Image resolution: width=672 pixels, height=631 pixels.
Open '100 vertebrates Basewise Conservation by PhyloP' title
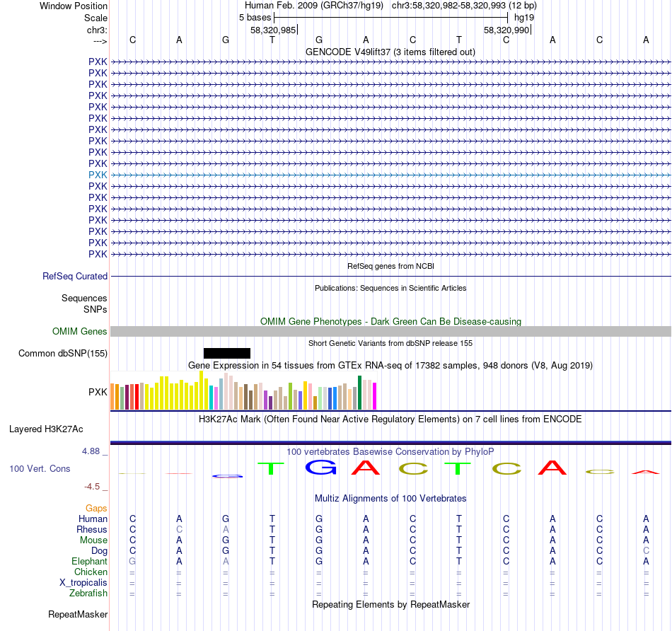coord(390,452)
